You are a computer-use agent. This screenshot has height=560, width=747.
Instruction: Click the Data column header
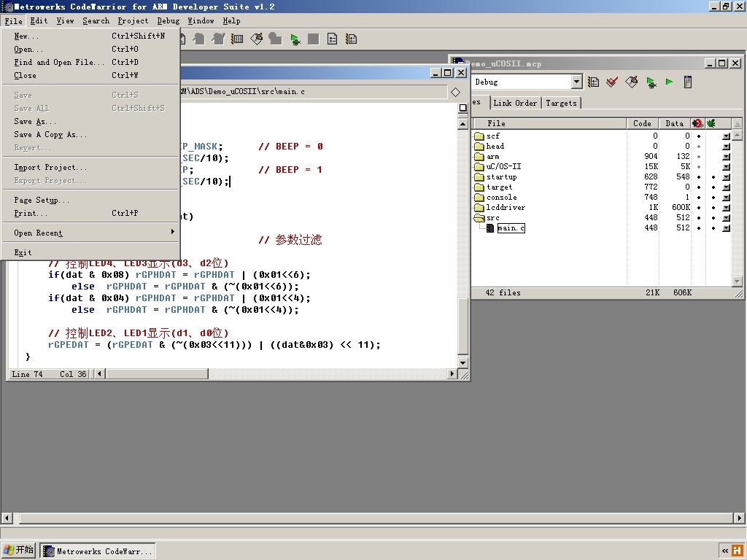point(675,123)
